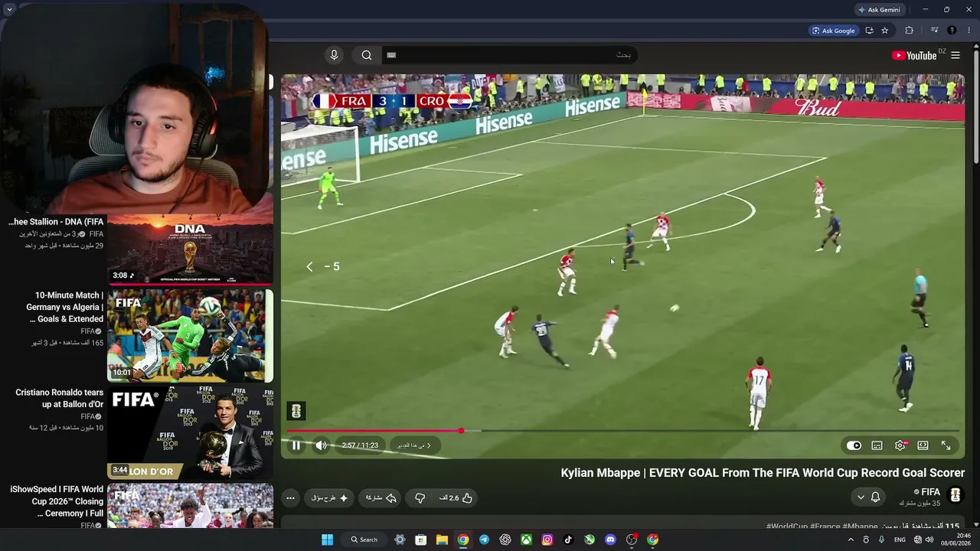Open the Germany vs Algeria match thumbnail
The width and height of the screenshot is (980, 551).
tap(190, 335)
